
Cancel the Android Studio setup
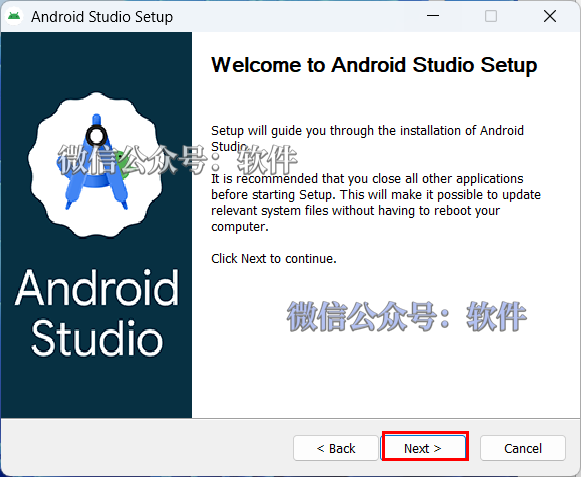[523, 448]
